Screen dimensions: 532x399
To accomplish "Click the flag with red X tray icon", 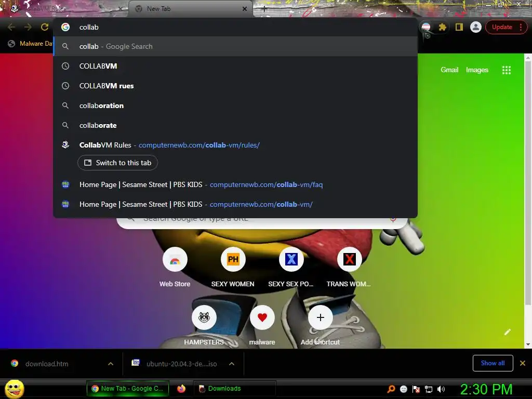I will pos(416,389).
